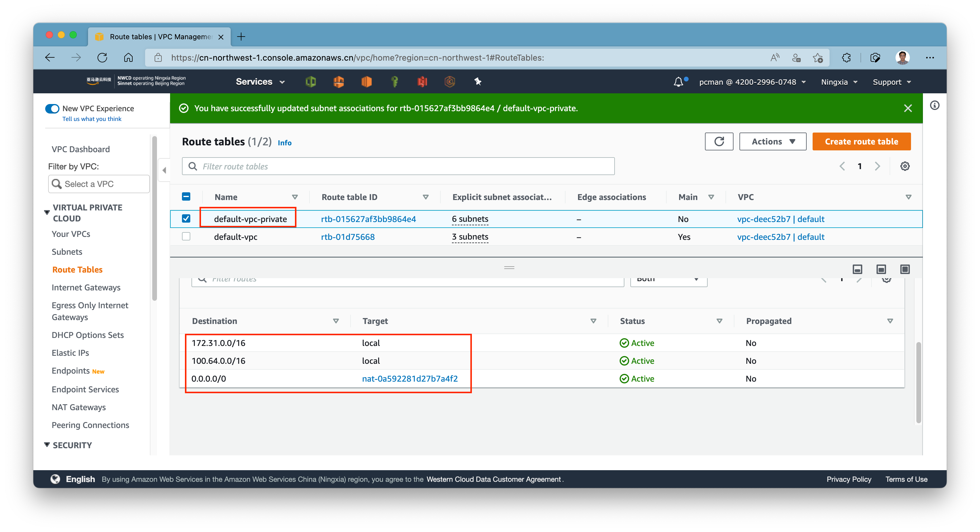Click the routes pane vertical scrollbar
The width and height of the screenshot is (980, 532).
[x=918, y=382]
